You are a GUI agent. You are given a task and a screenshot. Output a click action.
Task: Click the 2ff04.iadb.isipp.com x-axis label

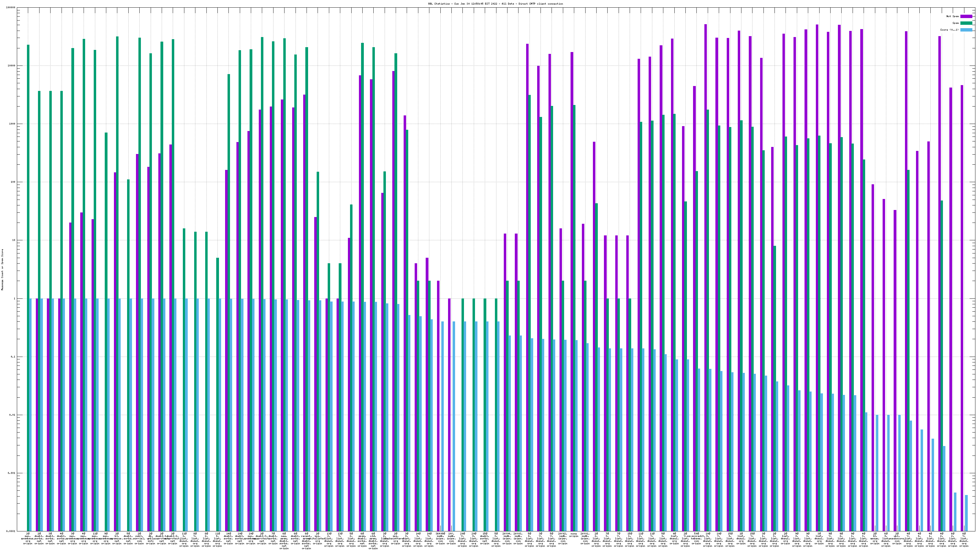point(507,538)
